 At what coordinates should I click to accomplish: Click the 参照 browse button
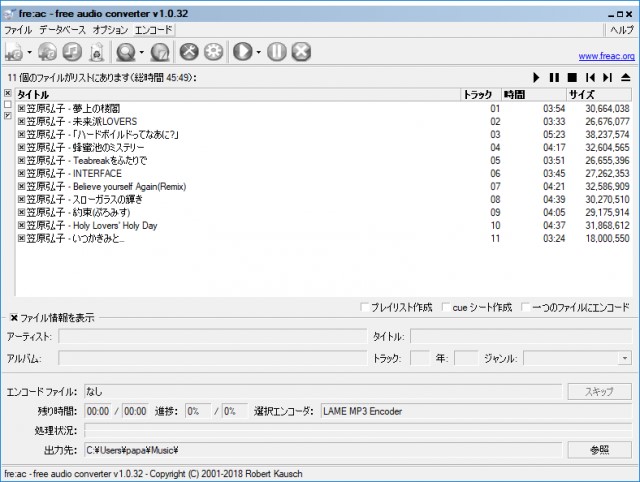(600, 450)
